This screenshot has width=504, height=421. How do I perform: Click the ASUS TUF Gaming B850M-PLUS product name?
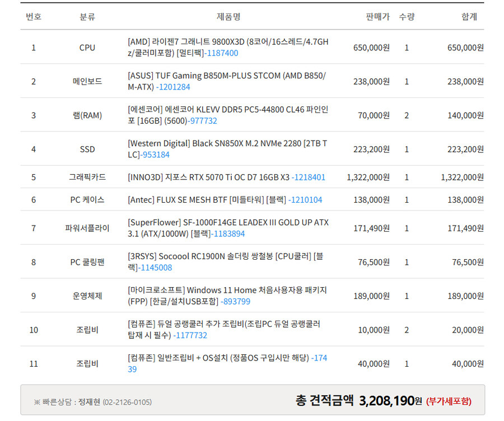[x=227, y=81]
